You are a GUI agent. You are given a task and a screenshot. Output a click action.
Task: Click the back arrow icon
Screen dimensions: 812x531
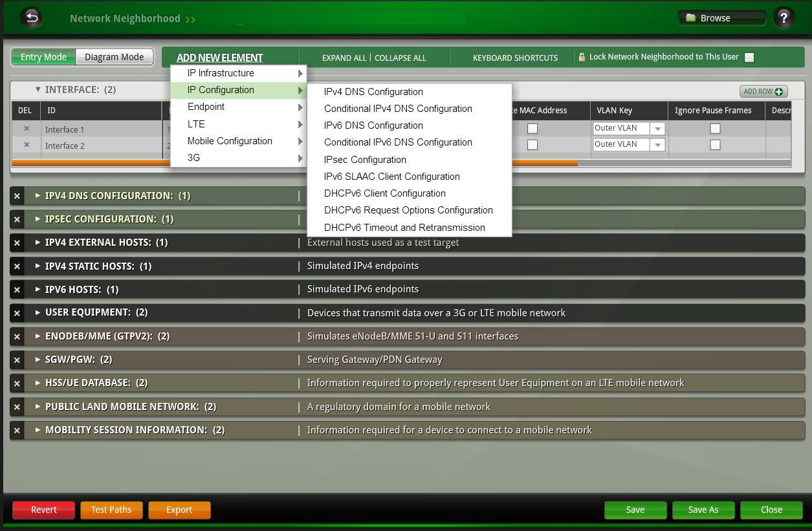tap(32, 17)
